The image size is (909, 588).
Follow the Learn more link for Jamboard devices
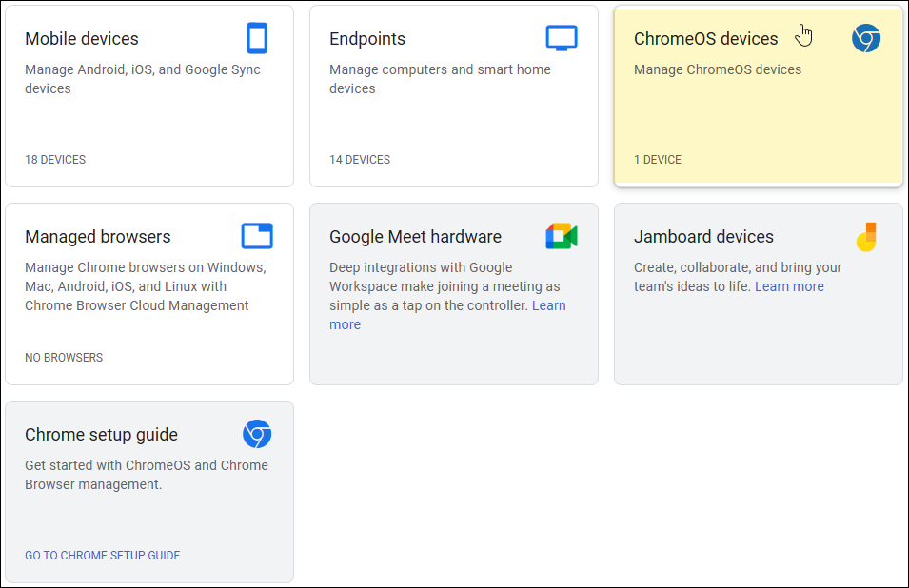coord(789,286)
